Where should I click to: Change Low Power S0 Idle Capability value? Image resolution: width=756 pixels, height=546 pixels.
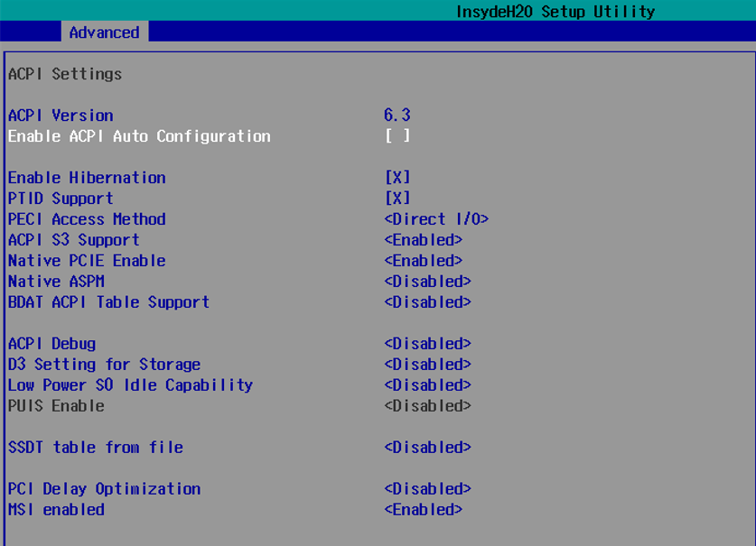coord(427,385)
